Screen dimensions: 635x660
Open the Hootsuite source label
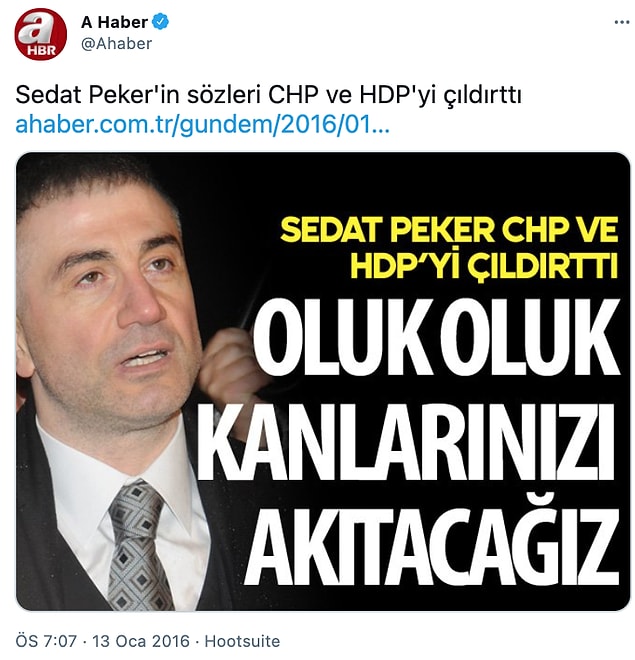pos(242,641)
